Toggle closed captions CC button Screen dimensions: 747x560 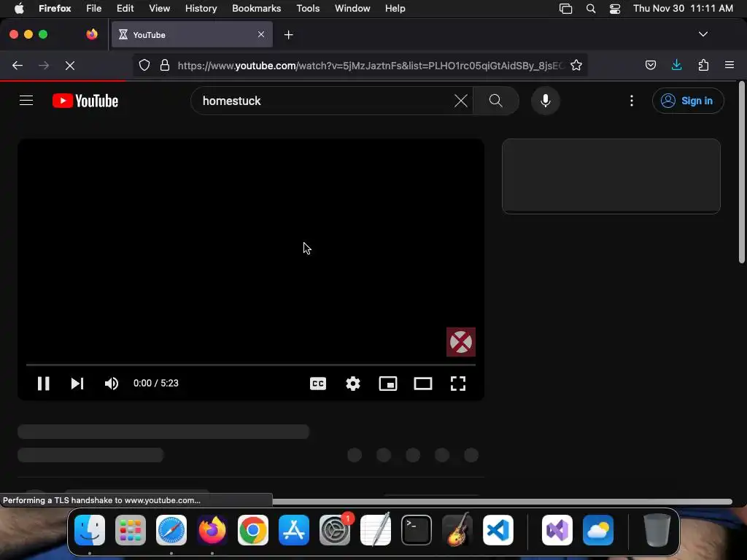pyautogui.click(x=318, y=384)
